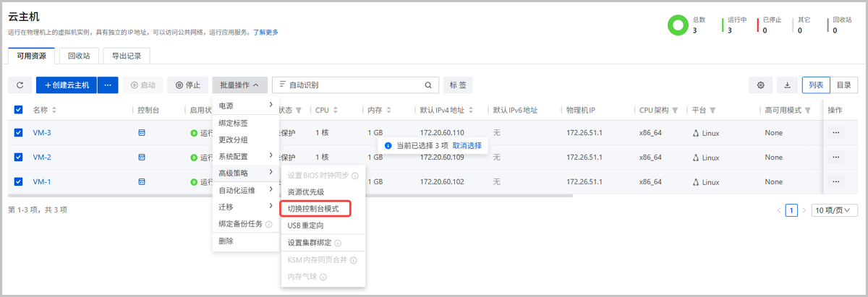868x297 pixels.
Task: Toggle the select-all header checkbox
Action: [19, 110]
